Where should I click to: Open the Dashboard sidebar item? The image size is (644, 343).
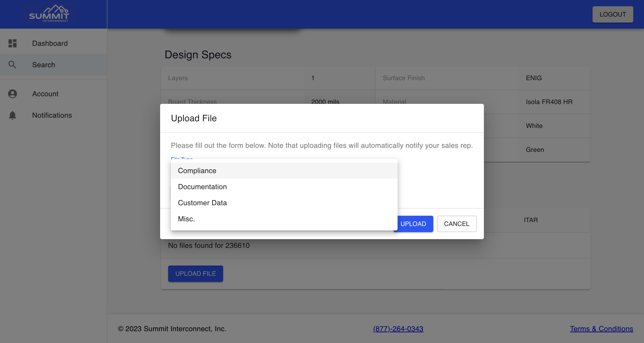[x=53, y=43]
